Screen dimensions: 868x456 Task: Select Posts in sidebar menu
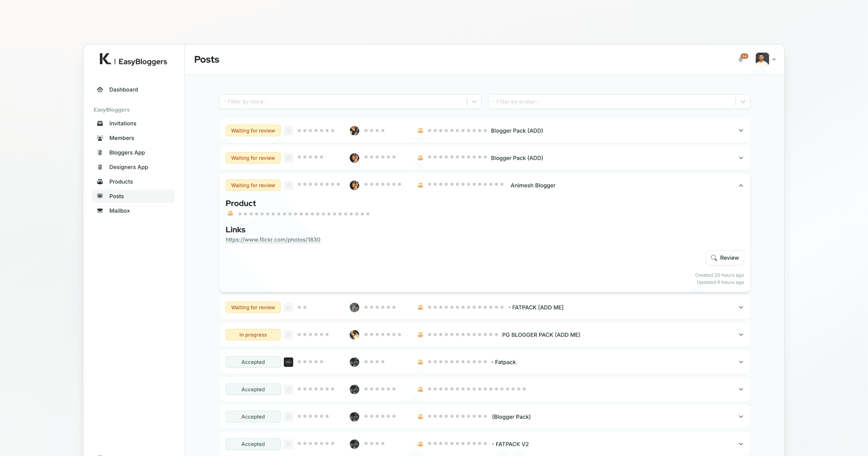coord(116,196)
